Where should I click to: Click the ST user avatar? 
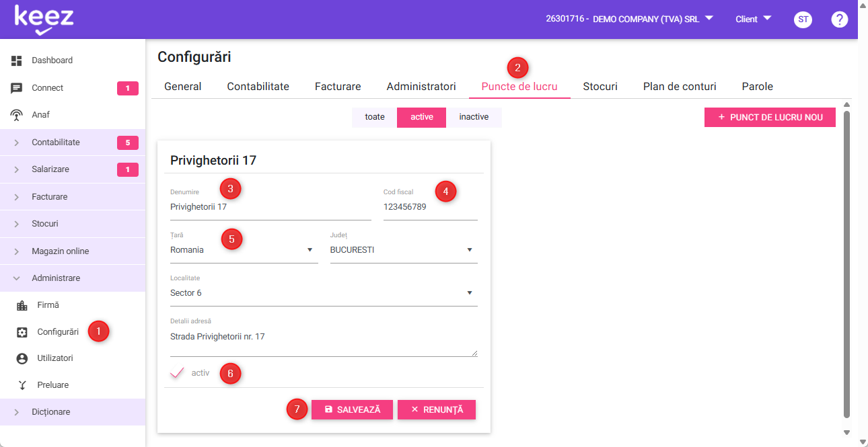(803, 19)
